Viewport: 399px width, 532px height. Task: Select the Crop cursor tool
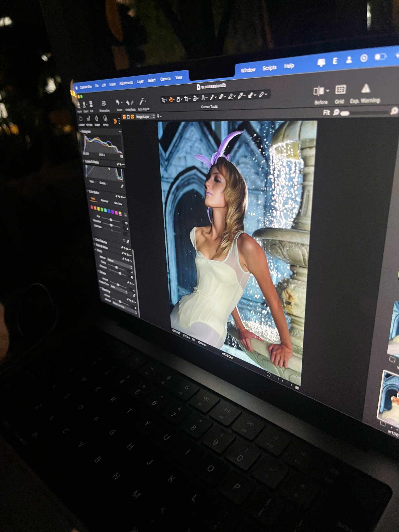coord(186,99)
